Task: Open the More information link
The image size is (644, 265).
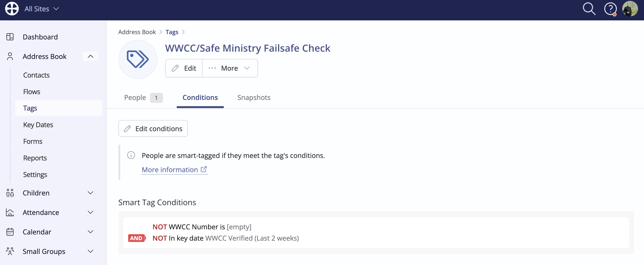Action: [x=174, y=170]
